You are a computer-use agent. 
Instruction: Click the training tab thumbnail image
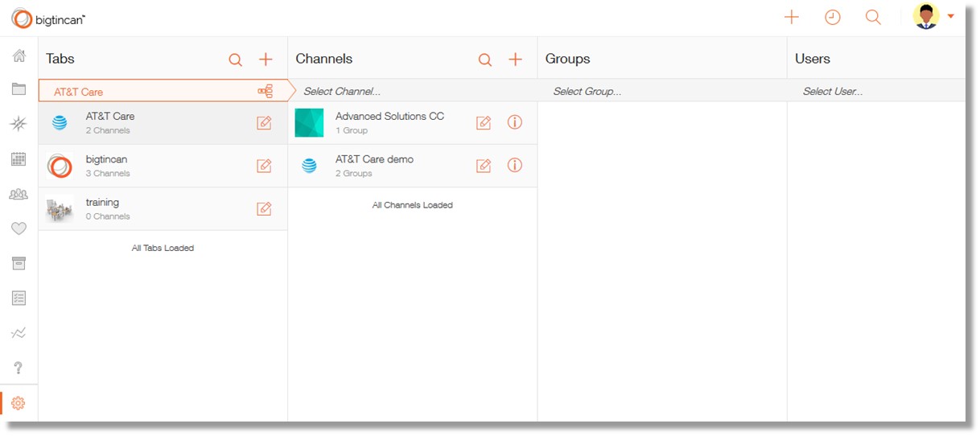pos(60,209)
